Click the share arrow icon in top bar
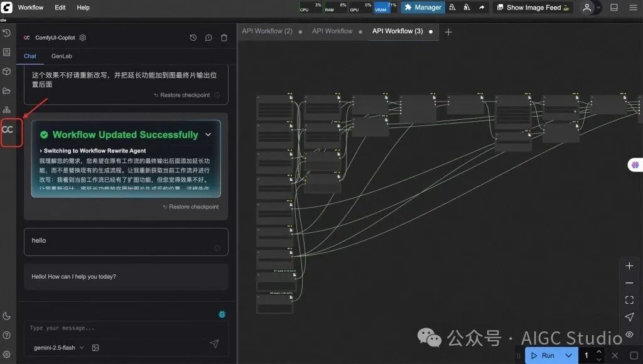The width and height of the screenshot is (643, 364). coord(482,8)
